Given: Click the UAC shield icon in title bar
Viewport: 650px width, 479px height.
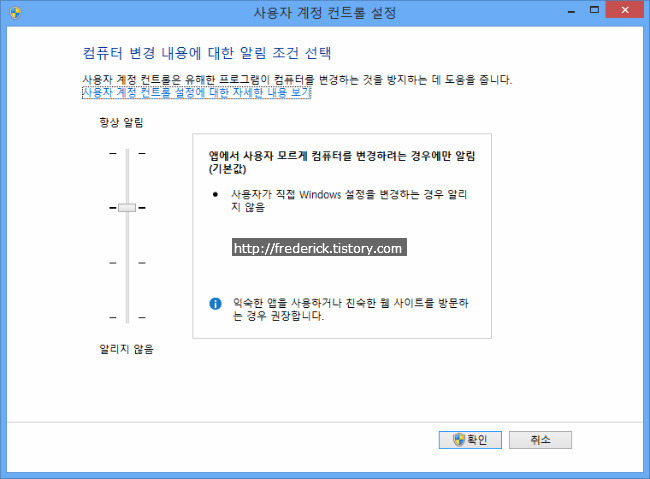Looking at the screenshot, I should (x=15, y=12).
